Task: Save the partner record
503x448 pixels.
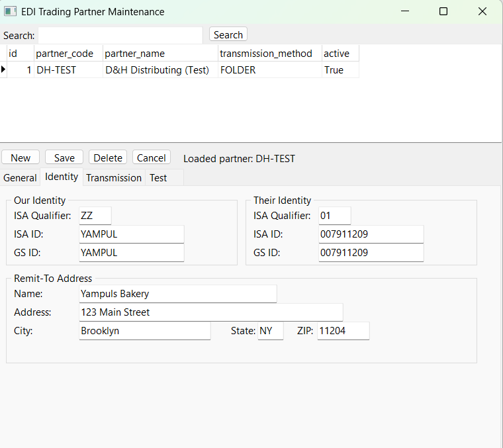Action: (x=64, y=157)
